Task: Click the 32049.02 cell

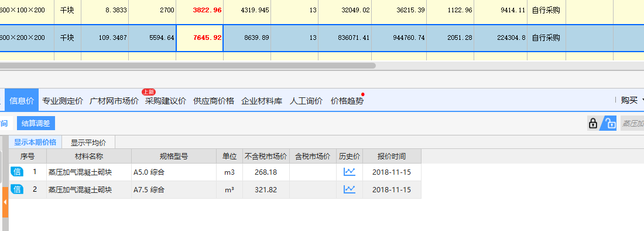Action: (x=345, y=11)
